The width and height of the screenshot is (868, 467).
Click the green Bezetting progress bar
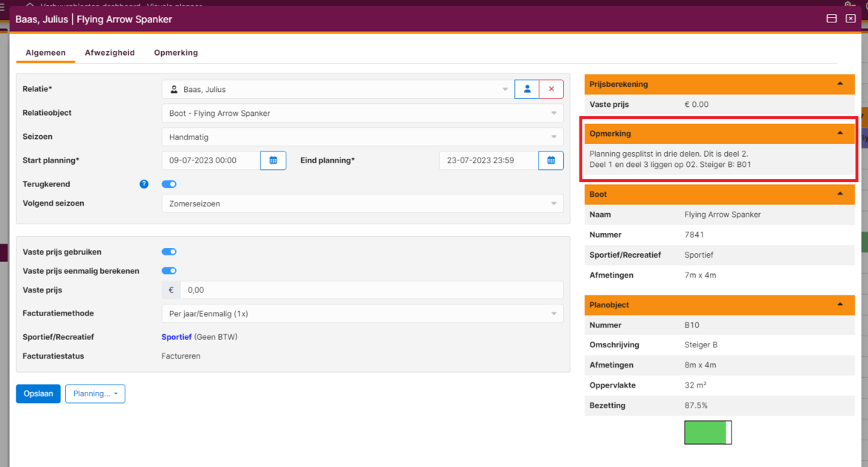click(708, 432)
